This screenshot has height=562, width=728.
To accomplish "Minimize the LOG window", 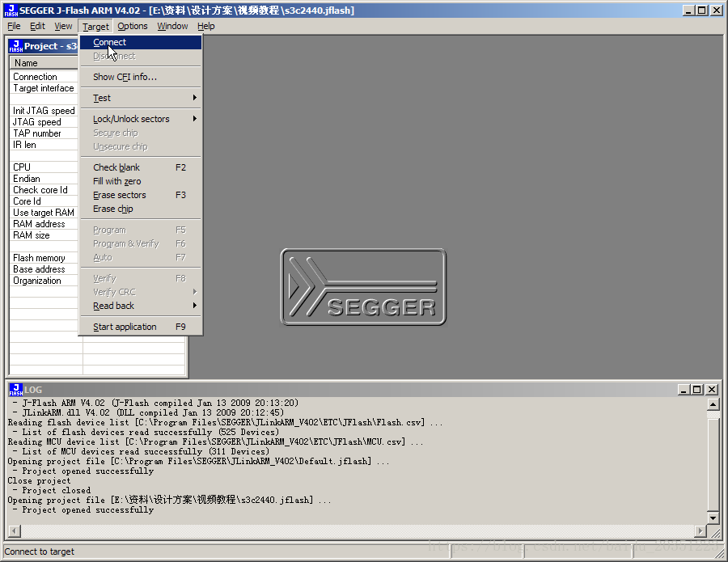I will tap(683, 390).
